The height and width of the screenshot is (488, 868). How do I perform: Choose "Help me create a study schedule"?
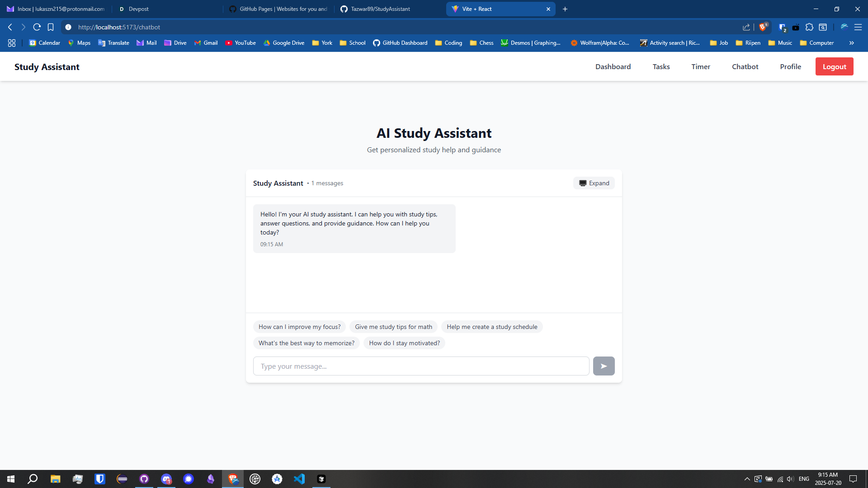[492, 327]
